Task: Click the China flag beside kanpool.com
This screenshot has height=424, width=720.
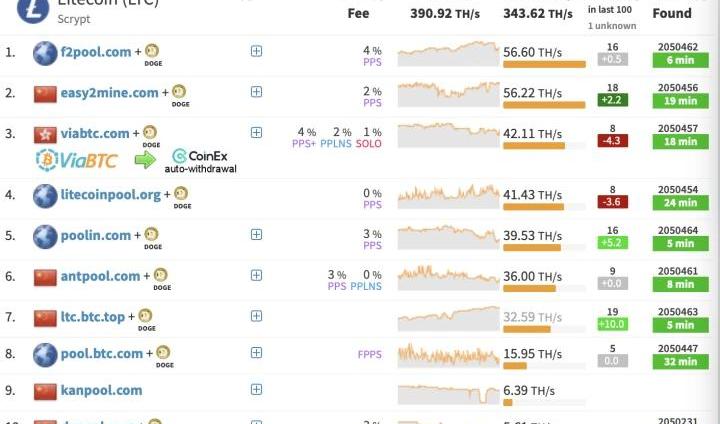Action: click(45, 391)
